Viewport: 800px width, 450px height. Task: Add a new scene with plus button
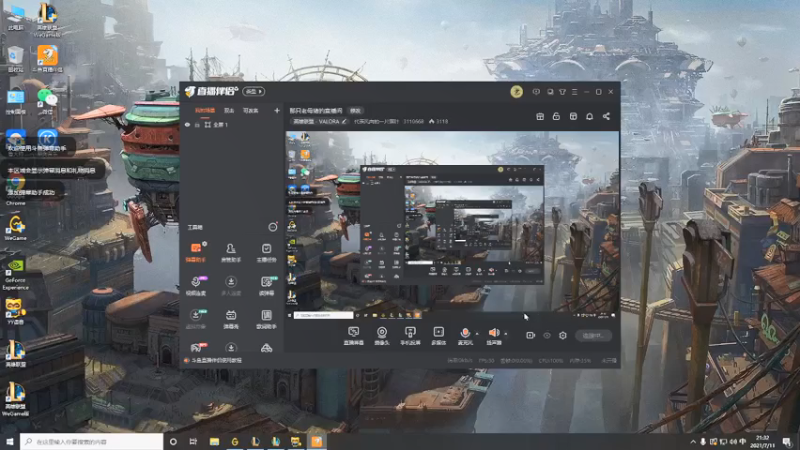pyautogui.click(x=277, y=110)
